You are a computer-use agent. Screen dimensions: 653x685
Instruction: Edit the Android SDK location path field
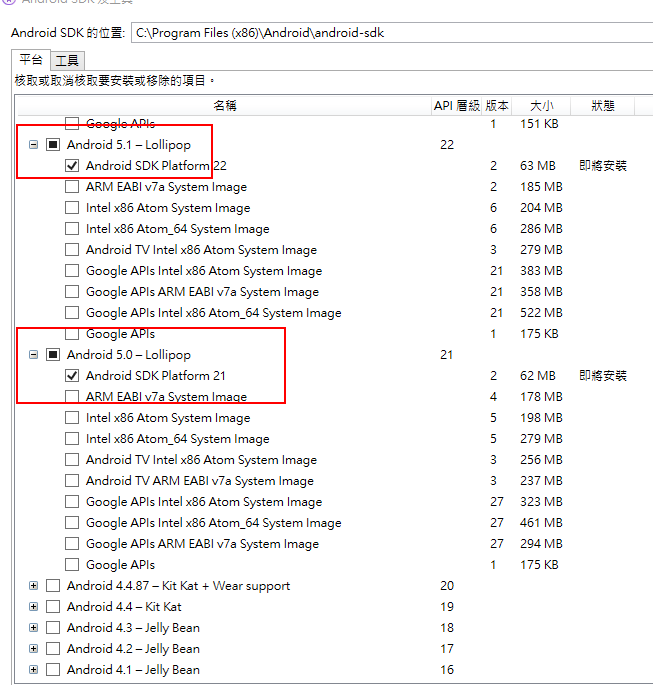click(392, 33)
